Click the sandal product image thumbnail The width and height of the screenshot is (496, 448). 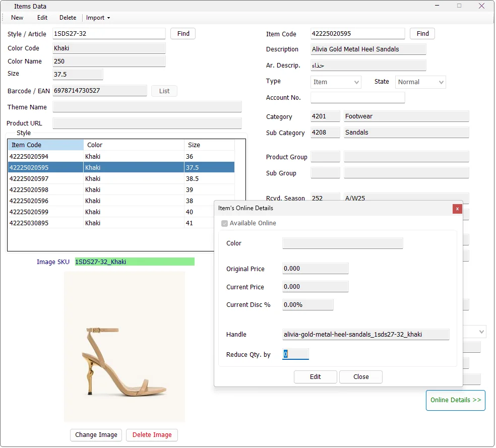tap(125, 347)
